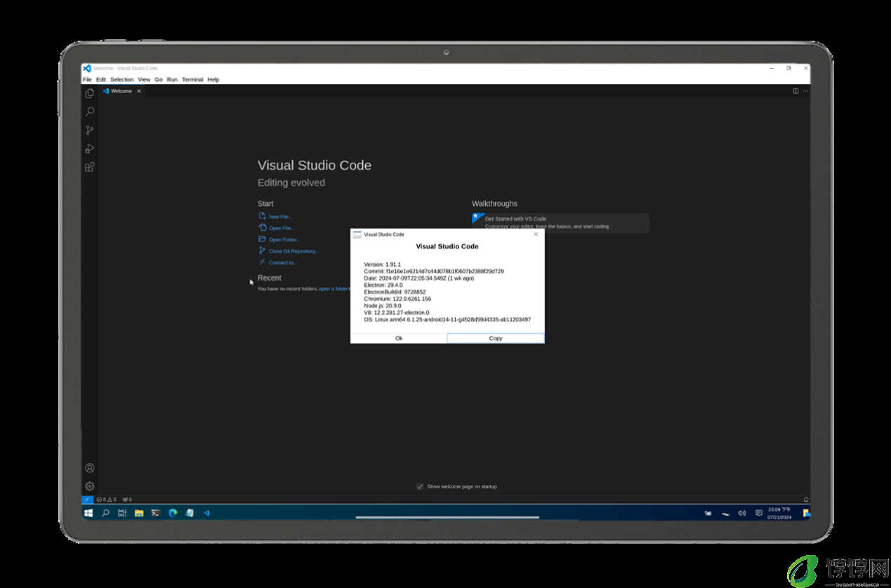Click the 'Editing evolved' subtitle
Viewport: 891px width, 588px height.
tap(291, 182)
